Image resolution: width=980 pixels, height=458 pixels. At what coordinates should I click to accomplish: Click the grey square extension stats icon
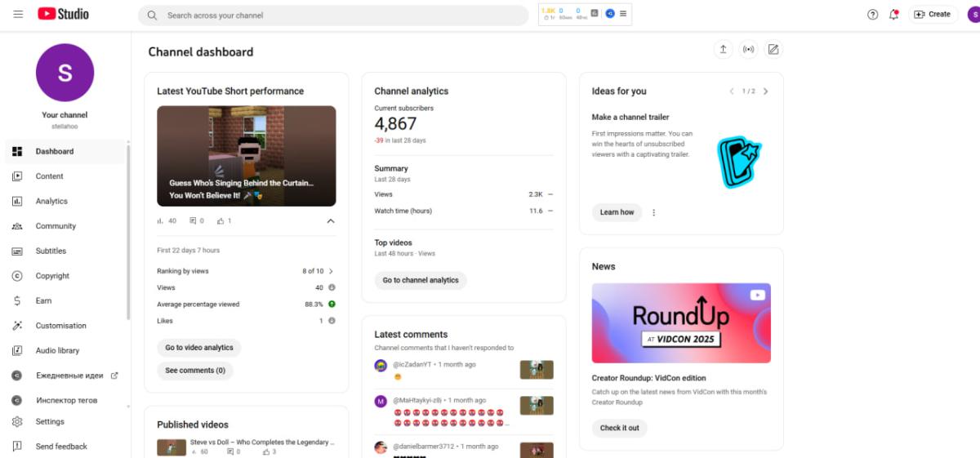point(595,14)
